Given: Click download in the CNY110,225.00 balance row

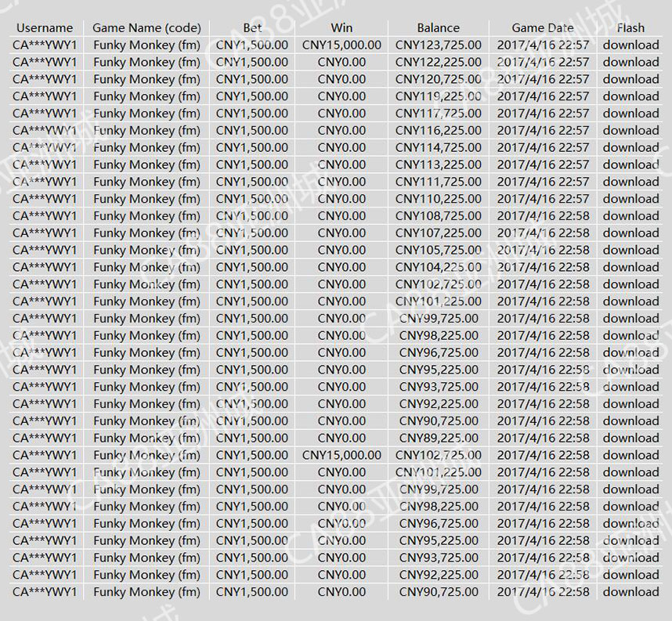Looking at the screenshot, I should coord(630,199).
